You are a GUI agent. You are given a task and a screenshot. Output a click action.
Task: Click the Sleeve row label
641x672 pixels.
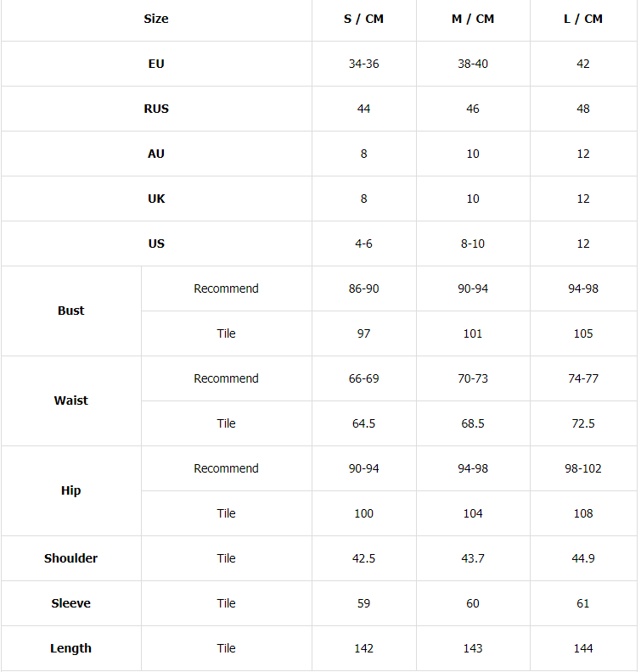71,603
